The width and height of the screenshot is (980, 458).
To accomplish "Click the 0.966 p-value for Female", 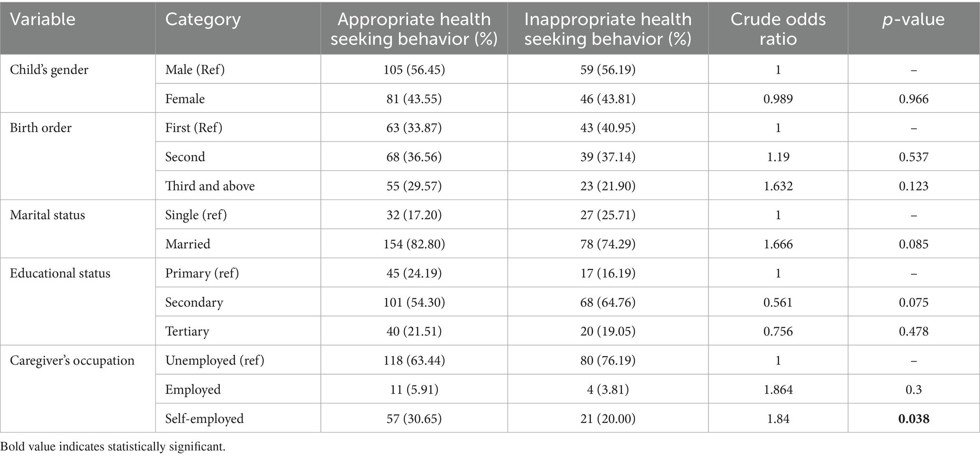I will pos(914,99).
